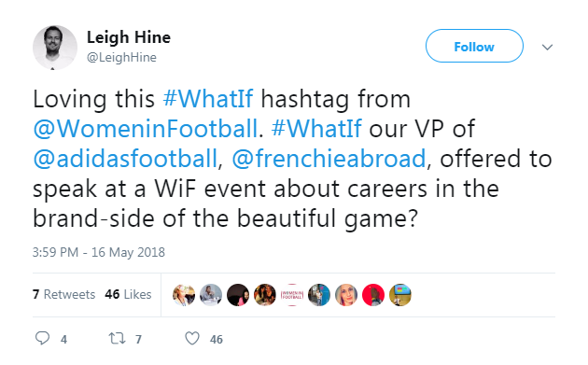View the 46 Likes list
This screenshot has height=365, width=588.
pyautogui.click(x=128, y=294)
